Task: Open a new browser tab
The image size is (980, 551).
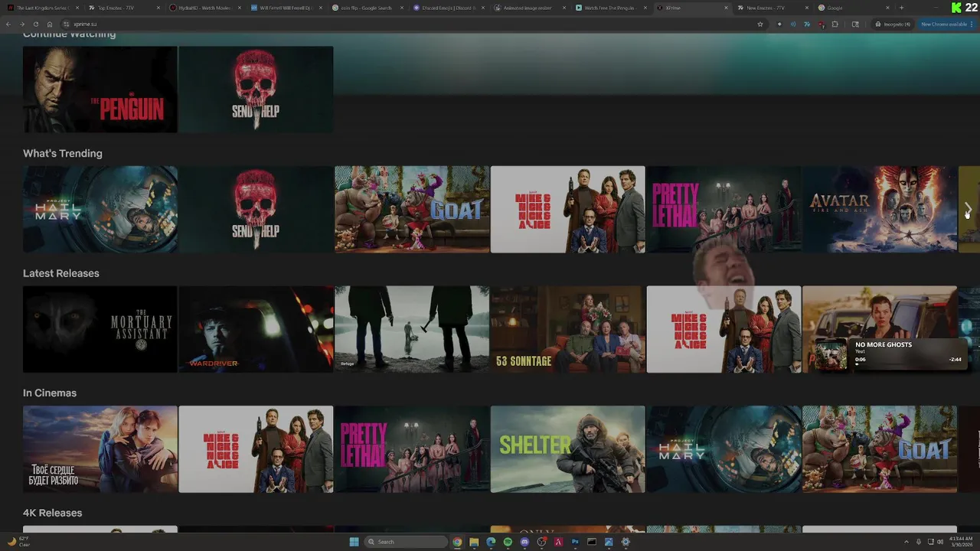Action: 901,8
